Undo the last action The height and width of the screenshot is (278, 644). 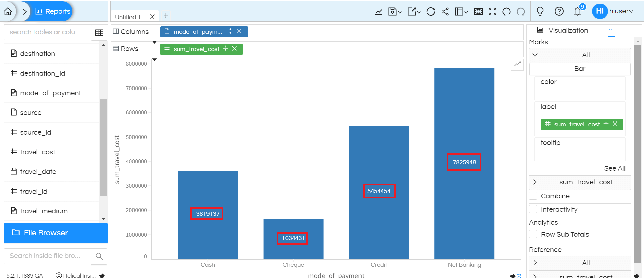point(506,12)
